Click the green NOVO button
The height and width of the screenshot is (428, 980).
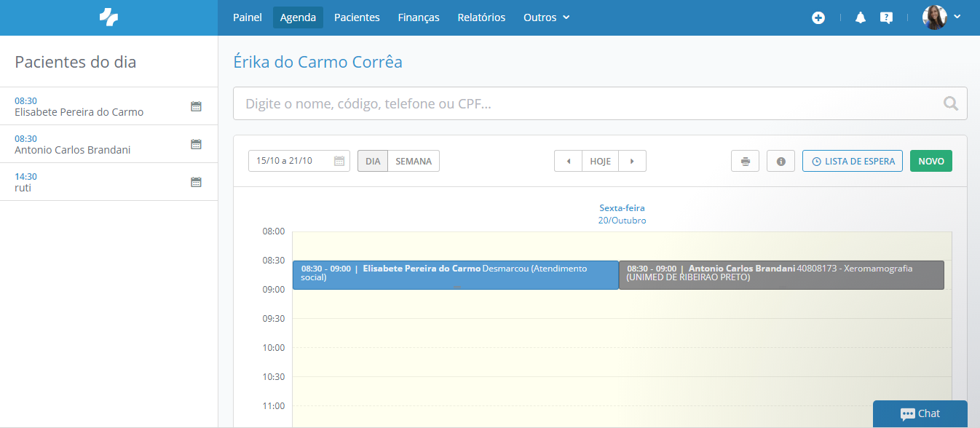(930, 160)
